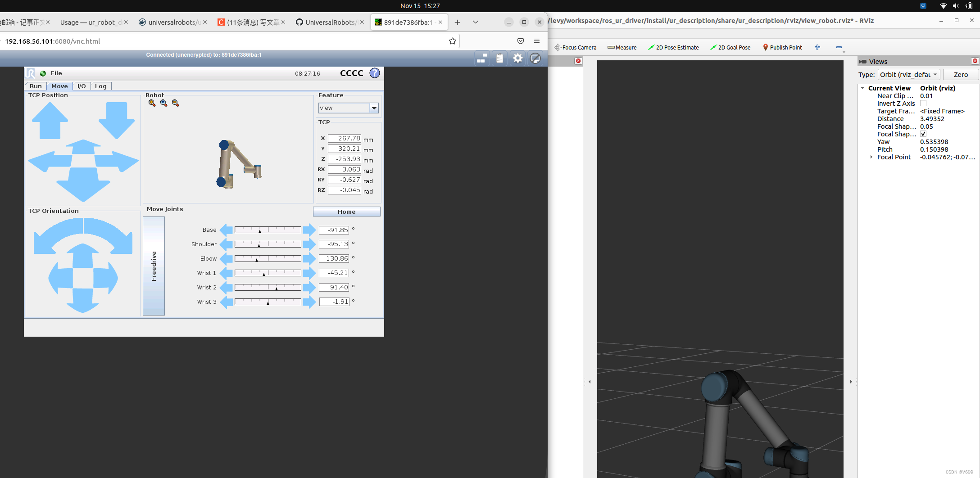
Task: Click the TCP Orientation up arrow
Action: (83, 256)
